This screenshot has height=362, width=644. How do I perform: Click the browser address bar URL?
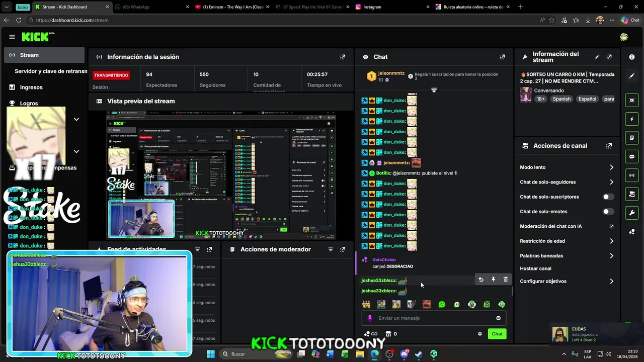click(72, 20)
